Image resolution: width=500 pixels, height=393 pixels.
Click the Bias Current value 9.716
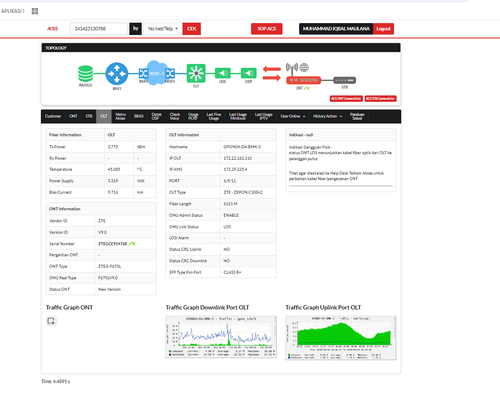[113, 192]
